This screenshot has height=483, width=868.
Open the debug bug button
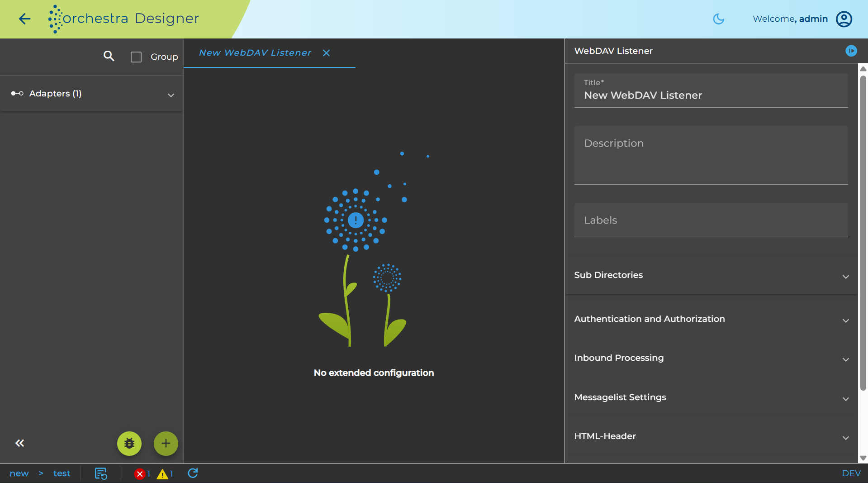click(x=129, y=443)
